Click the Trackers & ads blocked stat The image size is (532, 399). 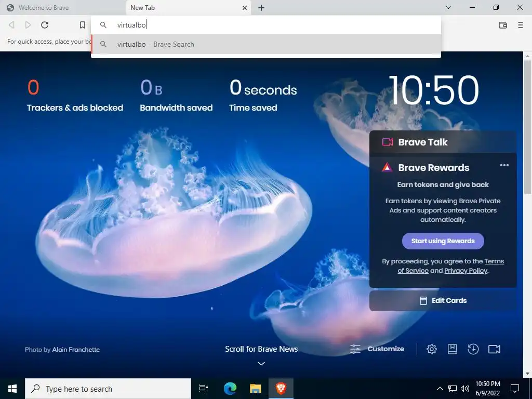[75, 96]
